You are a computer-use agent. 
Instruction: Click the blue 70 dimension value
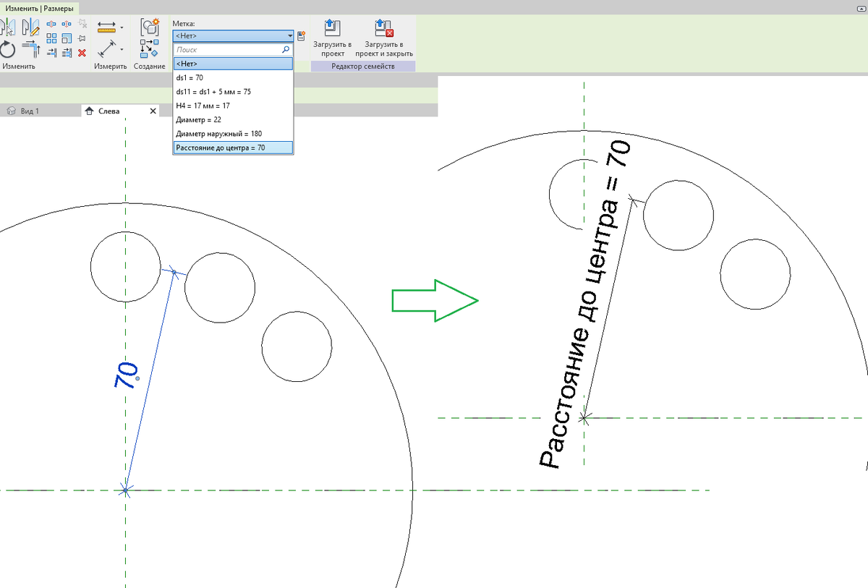[x=126, y=377]
